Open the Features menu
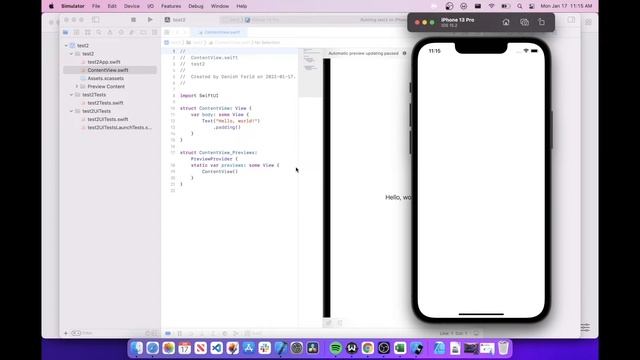 [171, 6]
